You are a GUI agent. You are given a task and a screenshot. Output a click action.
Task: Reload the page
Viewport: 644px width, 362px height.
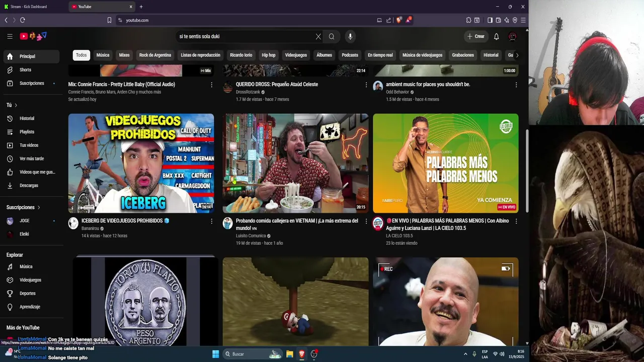[23, 20]
